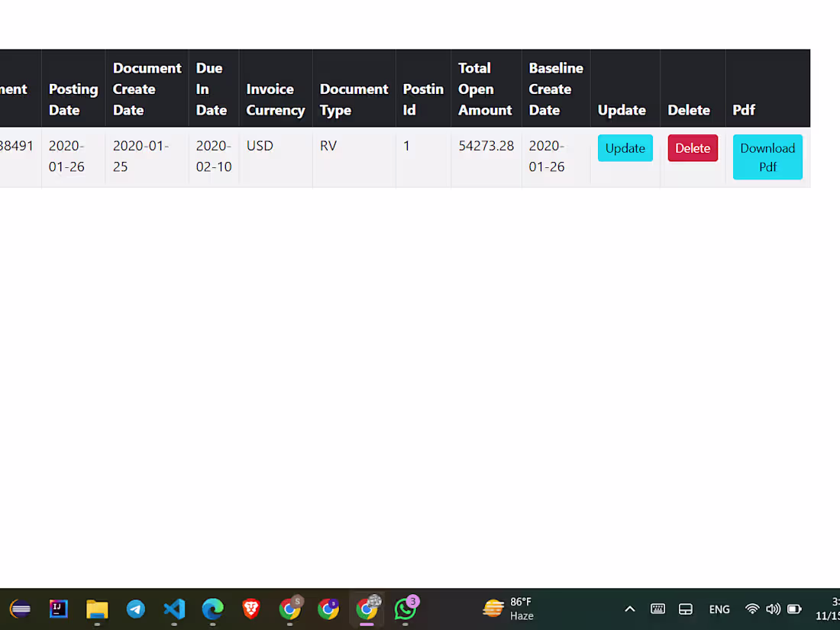Image resolution: width=840 pixels, height=630 pixels.
Task: Toggle the virtual touchpad
Action: pyautogui.click(x=685, y=609)
